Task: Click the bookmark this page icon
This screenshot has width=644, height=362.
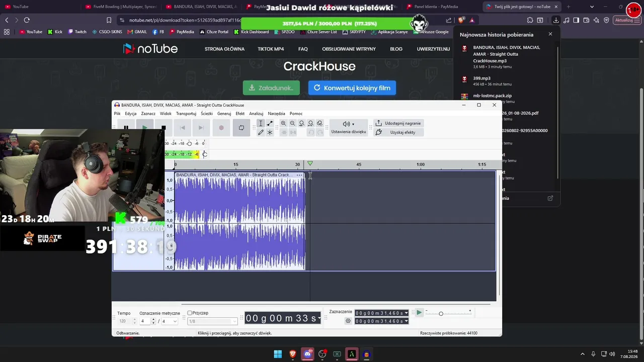Action: pos(109,20)
